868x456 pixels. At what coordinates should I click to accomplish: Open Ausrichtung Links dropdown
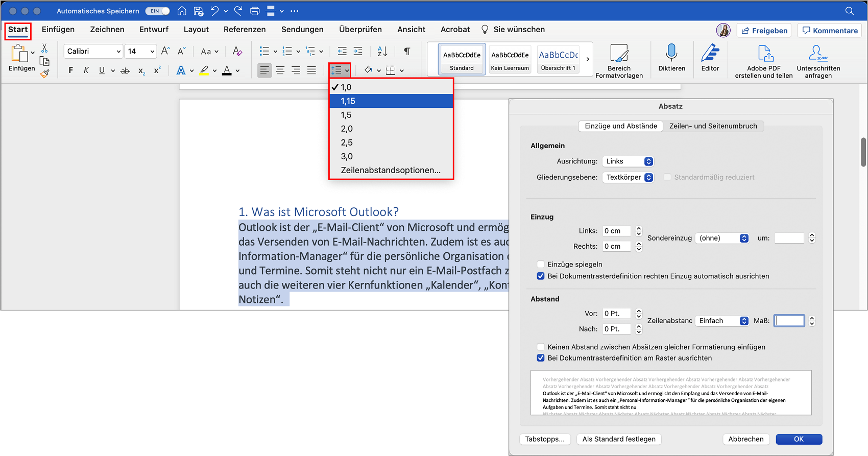click(x=628, y=161)
